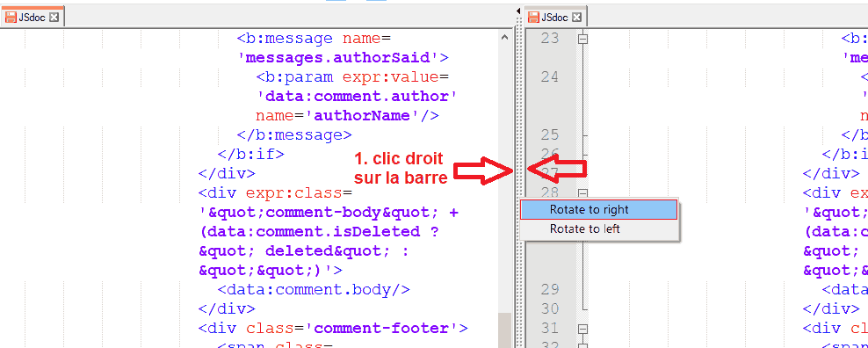Choose Rotate to left in the context menu
The width and height of the screenshot is (868, 348).
(x=599, y=228)
